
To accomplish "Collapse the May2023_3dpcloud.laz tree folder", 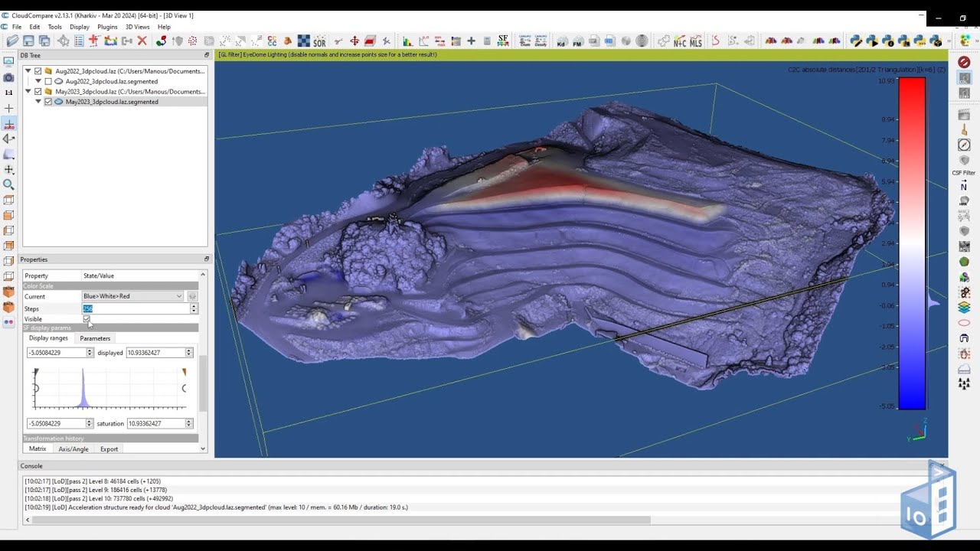I will click(28, 92).
